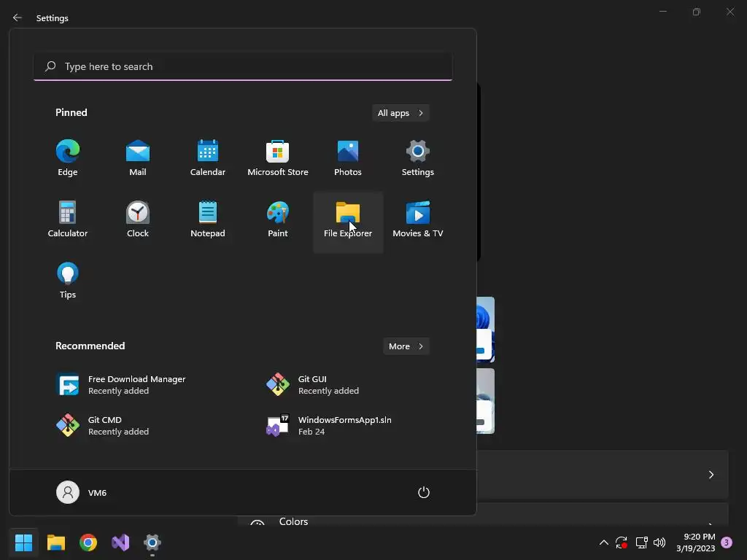747x560 pixels.
Task: Open the Edge pinned app
Action: click(68, 158)
